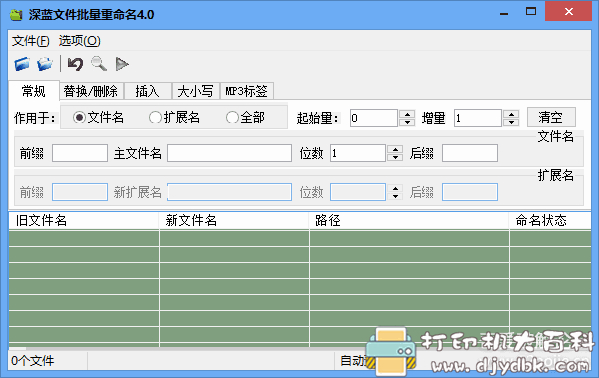Click the 增量 value field
This screenshot has height=378, width=599.
tap(478, 118)
